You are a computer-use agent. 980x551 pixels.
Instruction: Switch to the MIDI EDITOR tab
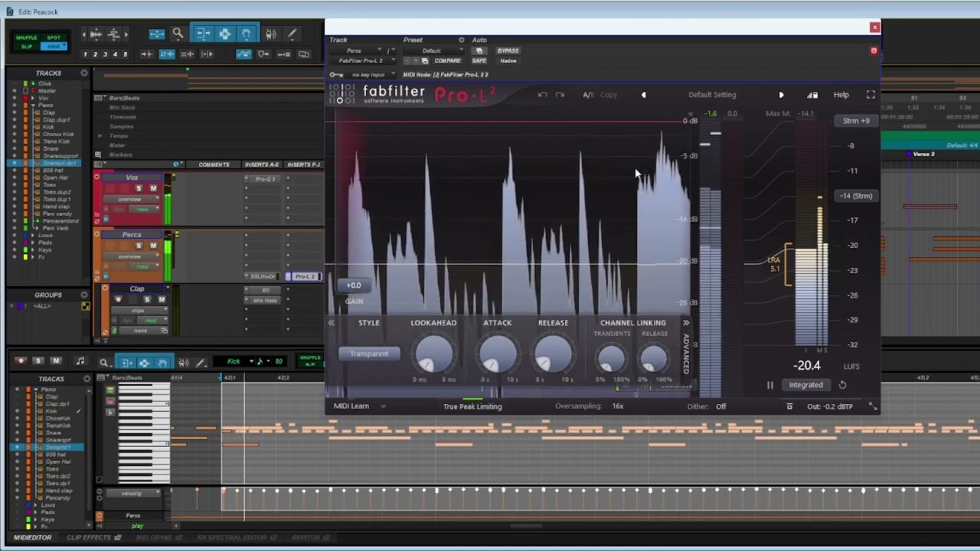pos(32,538)
